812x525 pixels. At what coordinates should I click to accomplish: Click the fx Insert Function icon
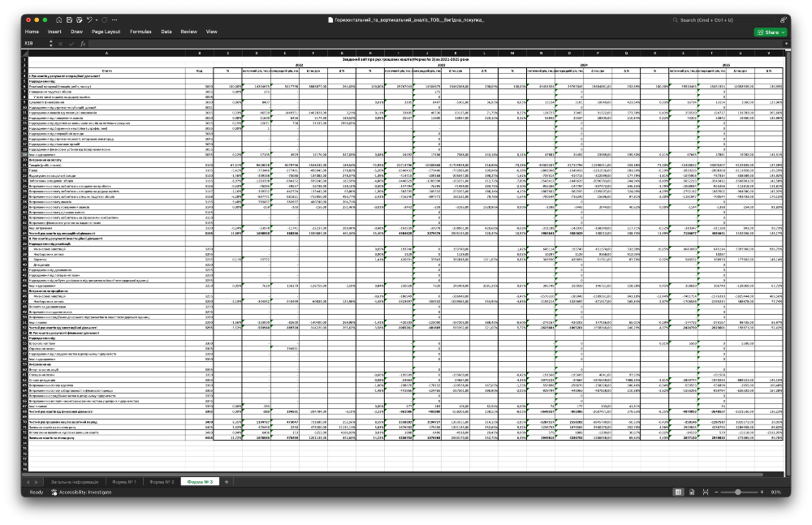(82, 44)
